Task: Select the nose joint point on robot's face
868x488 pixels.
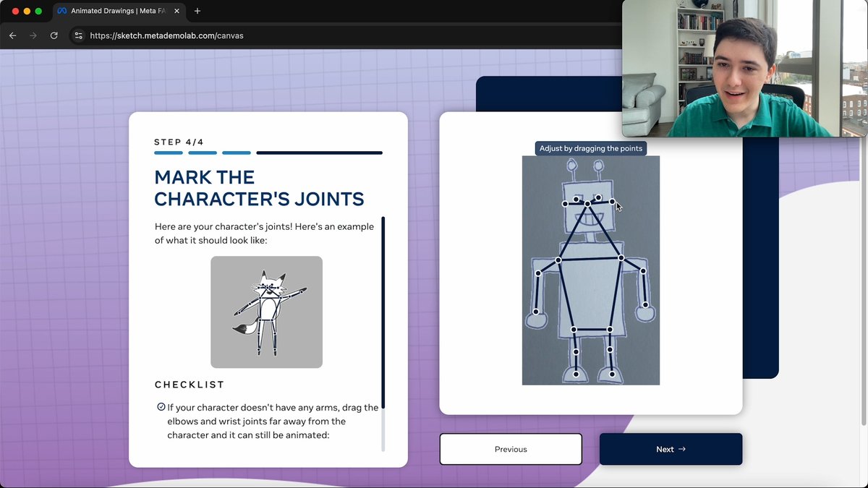Action: pyautogui.click(x=587, y=204)
